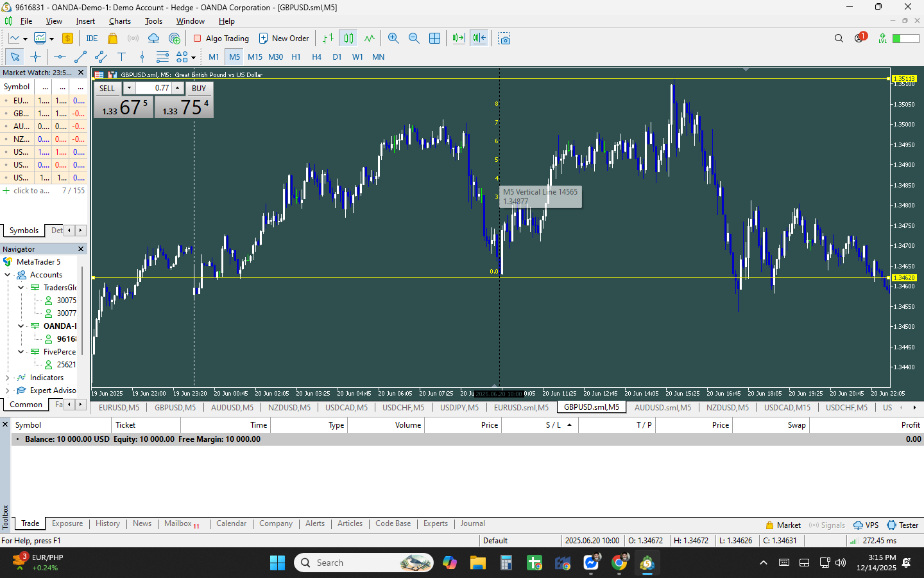The width and height of the screenshot is (924, 578).
Task: Collapse the OANDA server node
Action: click(x=21, y=326)
